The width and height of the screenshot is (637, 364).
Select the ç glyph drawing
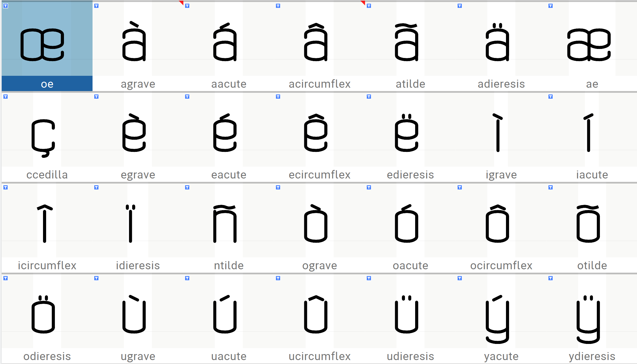pos(43,138)
